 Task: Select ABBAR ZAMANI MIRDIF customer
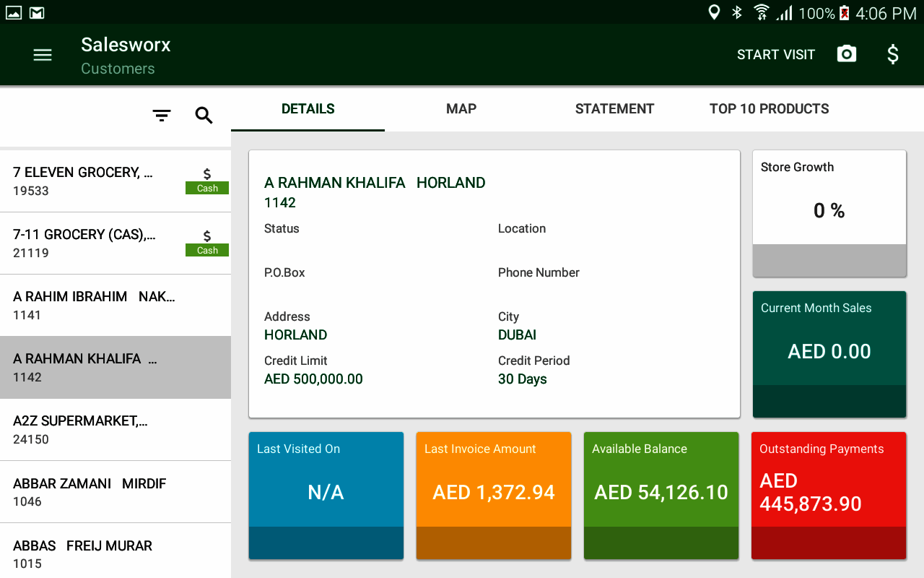pos(115,491)
